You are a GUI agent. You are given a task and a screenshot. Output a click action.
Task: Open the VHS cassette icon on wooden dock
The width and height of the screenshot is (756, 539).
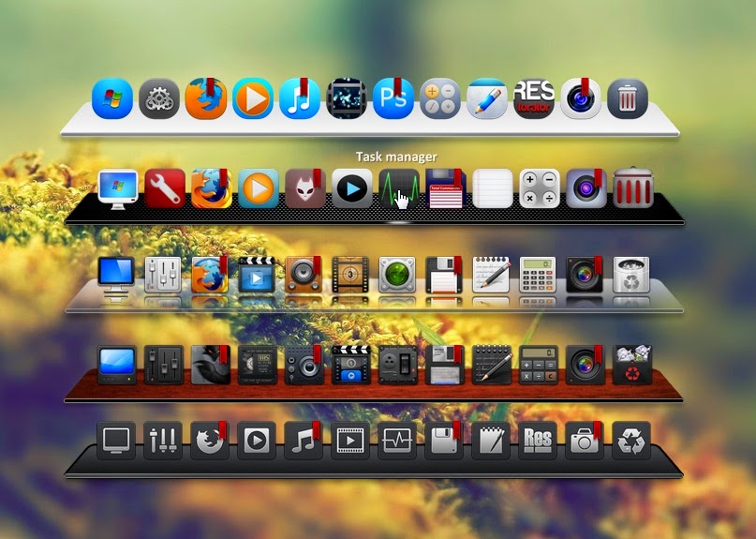click(x=258, y=365)
